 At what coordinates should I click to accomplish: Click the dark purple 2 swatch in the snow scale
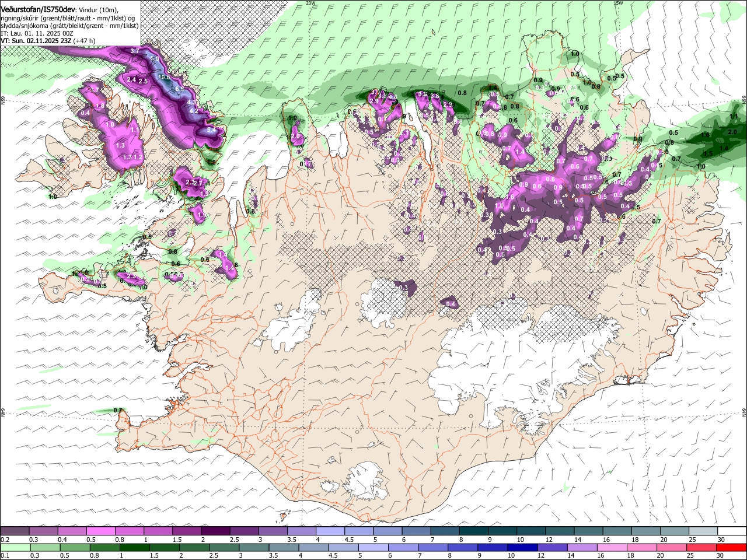pyautogui.click(x=215, y=531)
